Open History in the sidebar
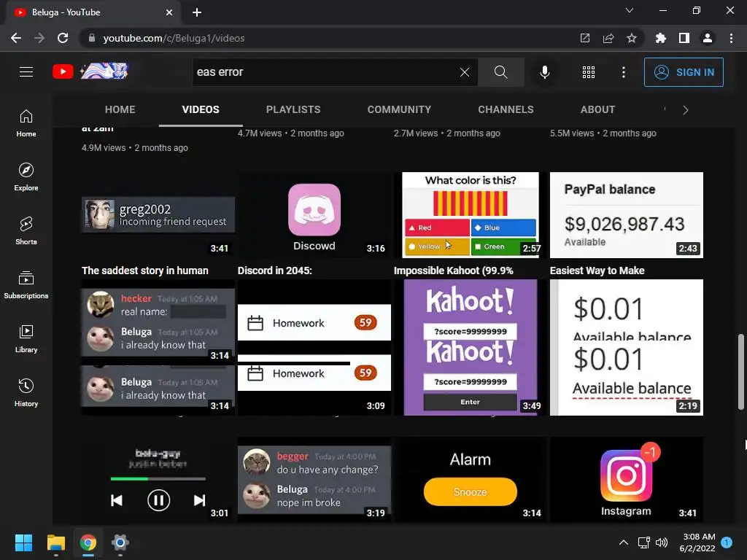Image resolution: width=747 pixels, height=560 pixels. pyautogui.click(x=26, y=392)
